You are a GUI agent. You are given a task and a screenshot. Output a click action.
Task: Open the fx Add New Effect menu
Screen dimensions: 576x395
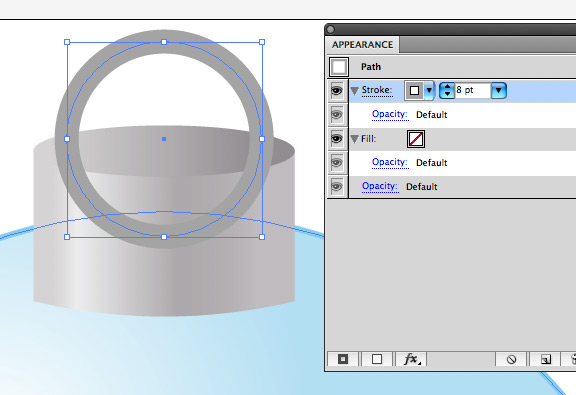(x=411, y=359)
